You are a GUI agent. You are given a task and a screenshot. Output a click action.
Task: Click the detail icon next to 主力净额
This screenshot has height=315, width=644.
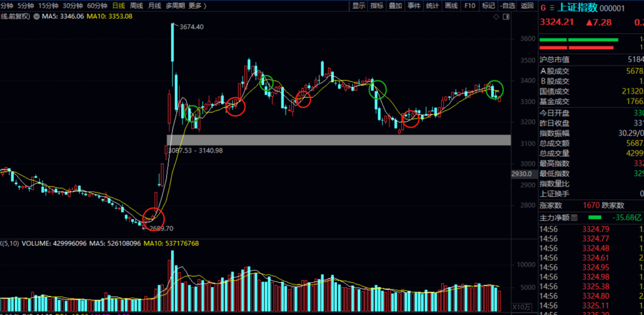(x=574, y=217)
